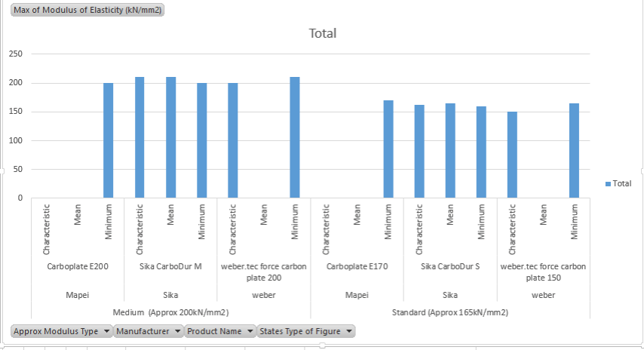Click the Carboplate E200 axis label
Image resolution: width=644 pixels, height=350 pixels.
tap(78, 266)
